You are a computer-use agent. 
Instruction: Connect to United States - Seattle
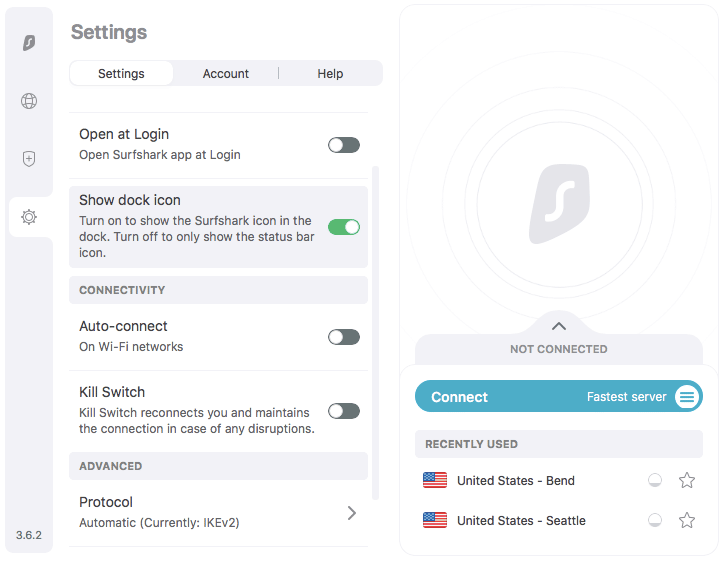521,520
